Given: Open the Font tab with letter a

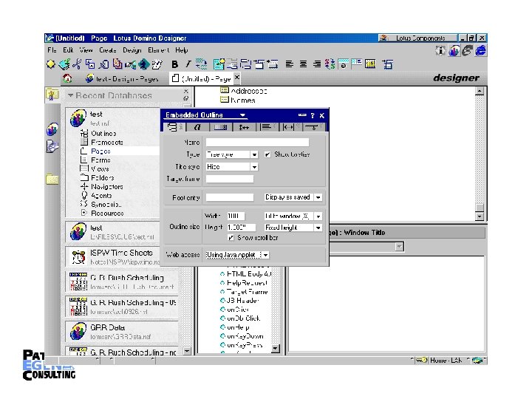Looking at the screenshot, I should pos(197,127).
